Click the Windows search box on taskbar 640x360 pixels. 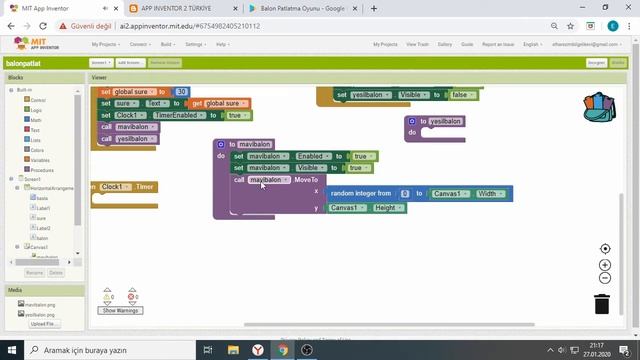coord(110,350)
